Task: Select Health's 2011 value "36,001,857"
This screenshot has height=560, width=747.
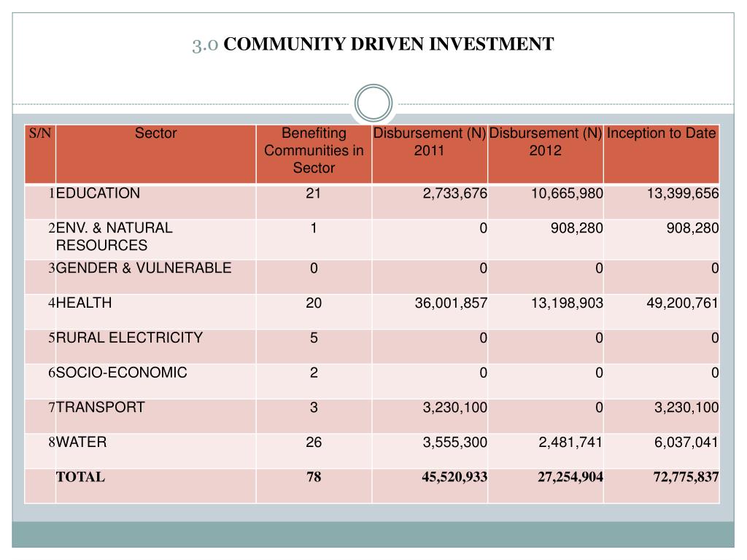Action: click(x=451, y=303)
